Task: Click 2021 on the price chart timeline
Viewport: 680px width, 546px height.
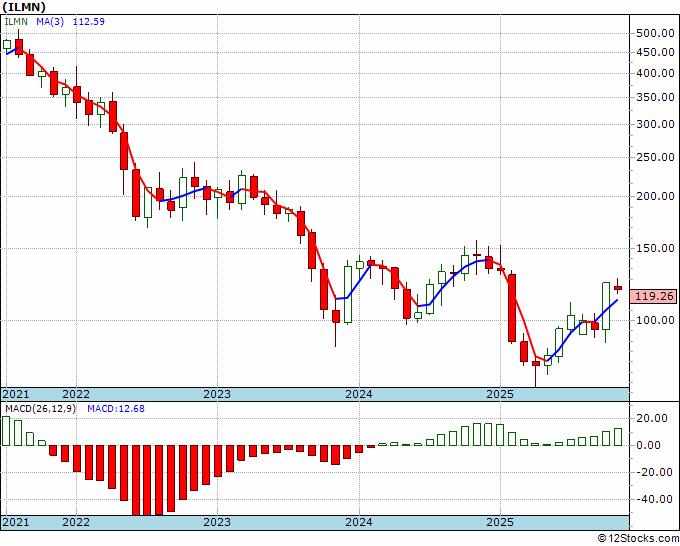Action: tap(15, 394)
